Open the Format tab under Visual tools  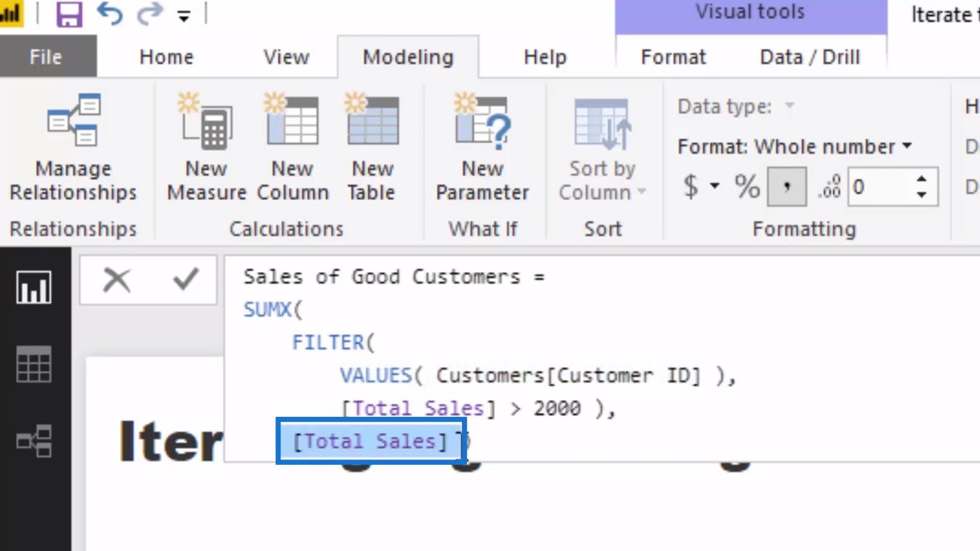(x=673, y=57)
